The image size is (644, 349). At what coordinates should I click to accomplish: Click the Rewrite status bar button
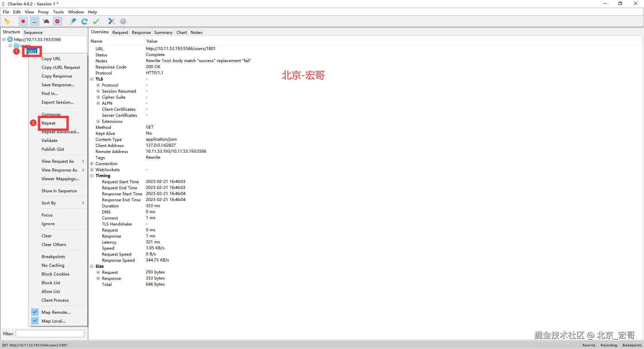point(589,345)
